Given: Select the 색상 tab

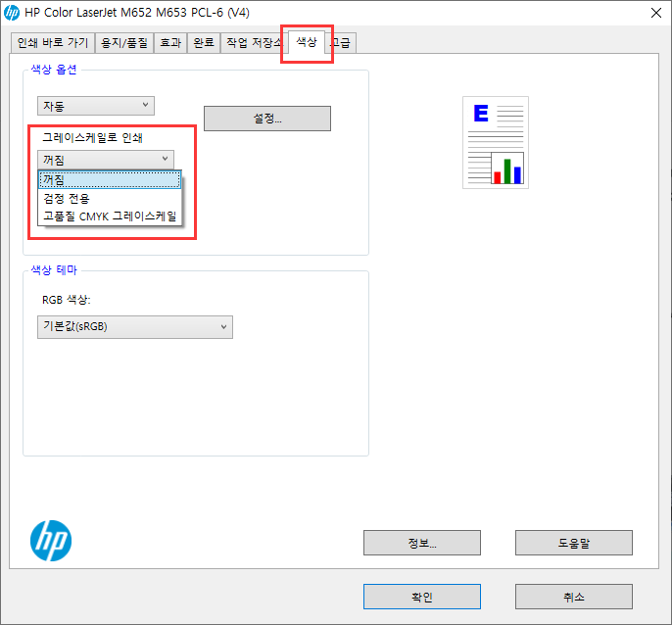Looking at the screenshot, I should [307, 42].
